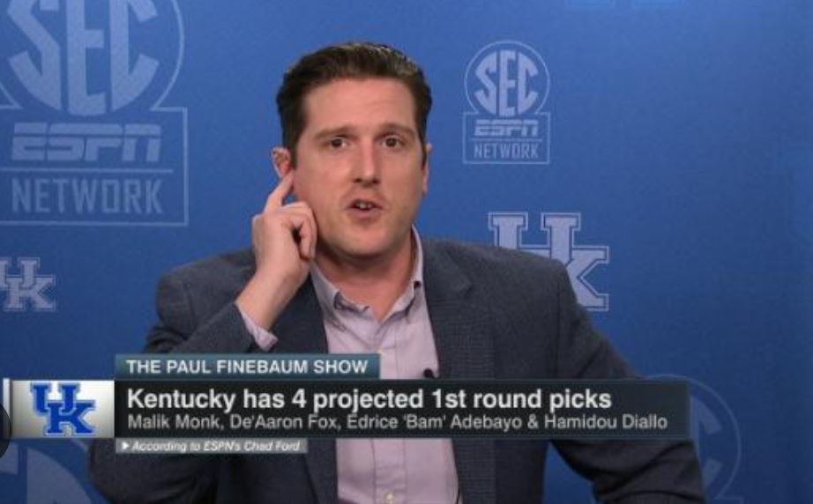
Task: Click the faded UK logo at left edge
Action: [27, 285]
